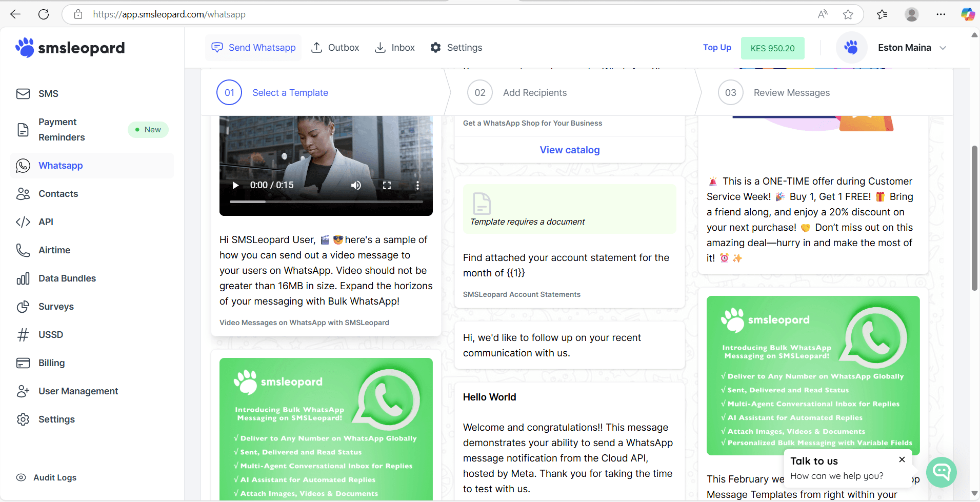This screenshot has width=980, height=502.
Task: Open the support chat bubble
Action: 942,472
